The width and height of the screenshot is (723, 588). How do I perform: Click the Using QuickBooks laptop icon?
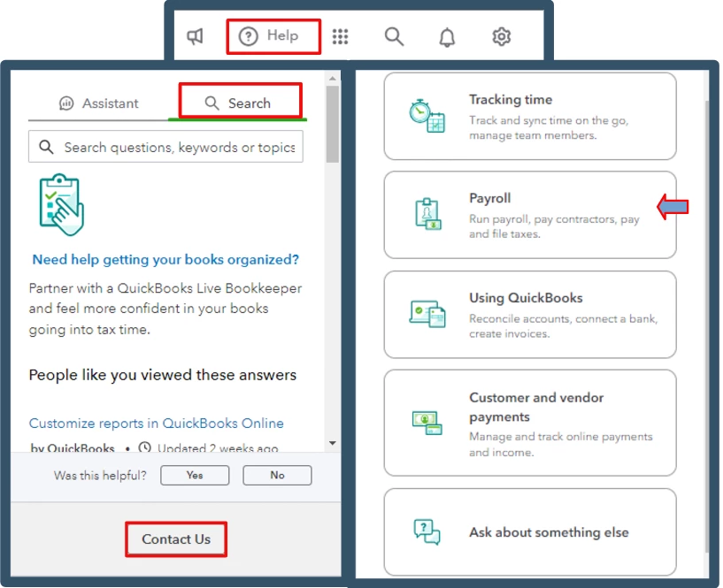pos(427,314)
